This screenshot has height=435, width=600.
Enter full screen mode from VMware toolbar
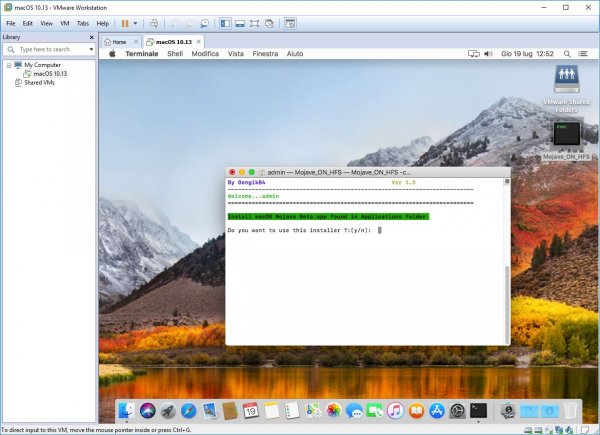click(254, 23)
